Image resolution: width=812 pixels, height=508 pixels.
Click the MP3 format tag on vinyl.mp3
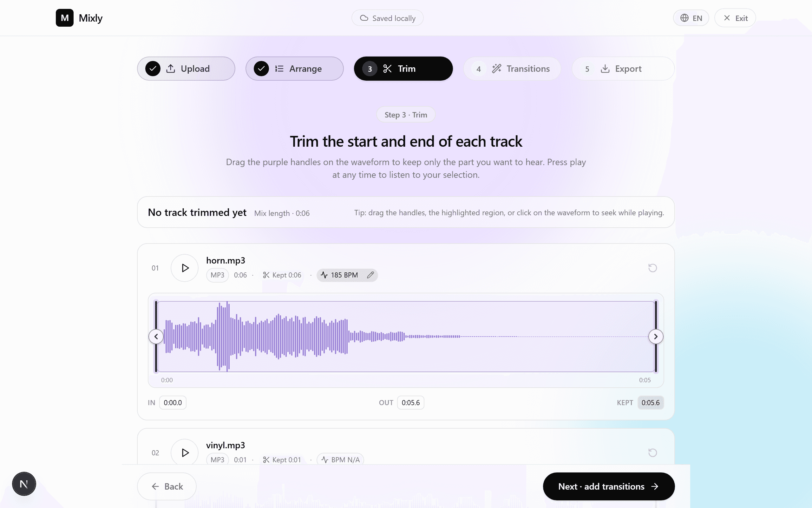pyautogui.click(x=217, y=460)
